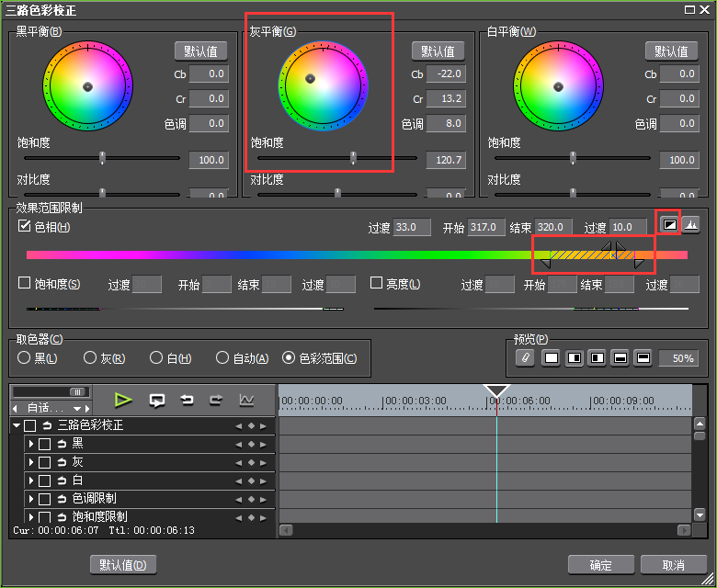Select the 自动 (Auto) color picker radio
The width and height of the screenshot is (717, 588).
coord(222,357)
